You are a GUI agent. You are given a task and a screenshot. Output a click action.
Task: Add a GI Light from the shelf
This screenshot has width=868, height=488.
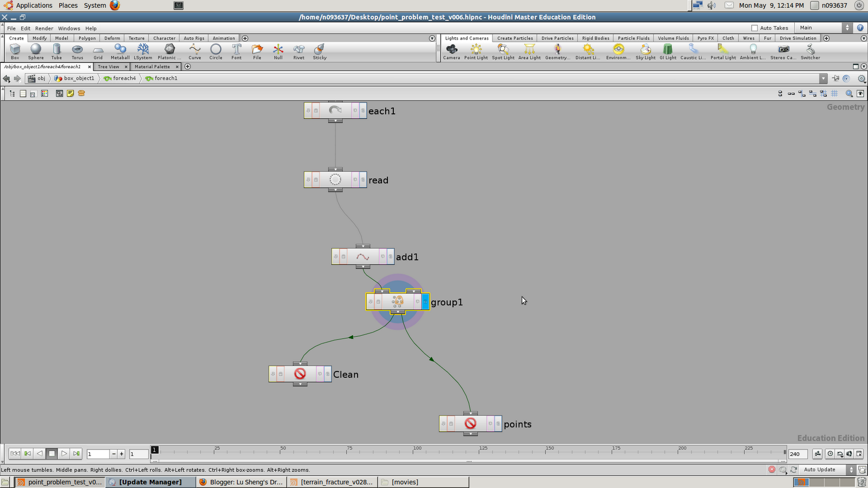click(x=668, y=52)
